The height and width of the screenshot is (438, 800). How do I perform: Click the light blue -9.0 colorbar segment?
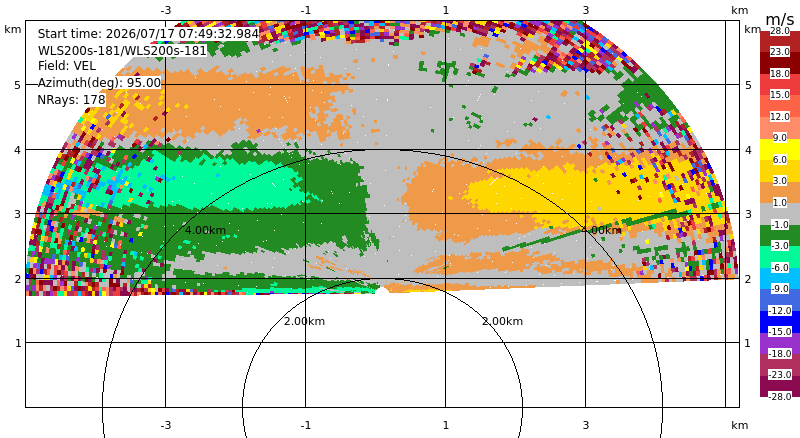tap(780, 278)
